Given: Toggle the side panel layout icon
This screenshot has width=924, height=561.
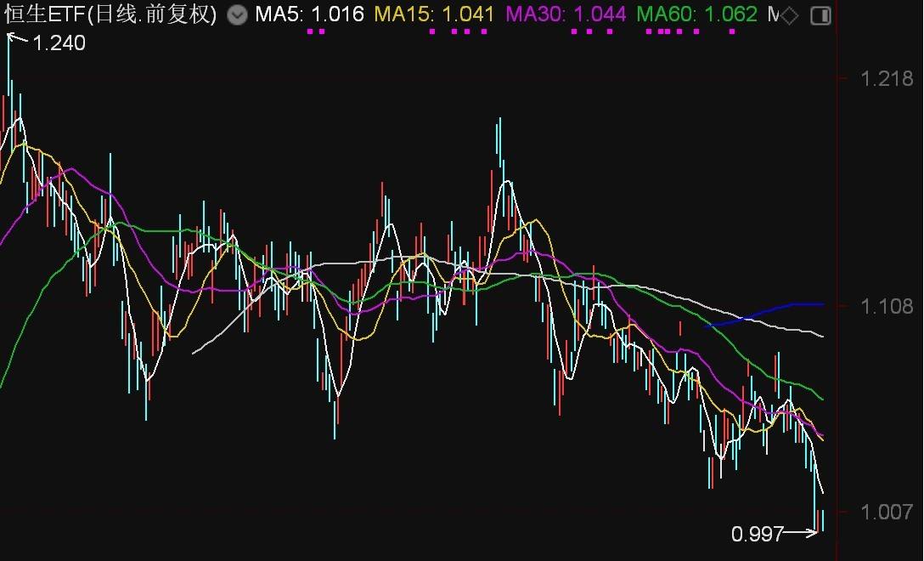Looking at the screenshot, I should click(x=820, y=15).
